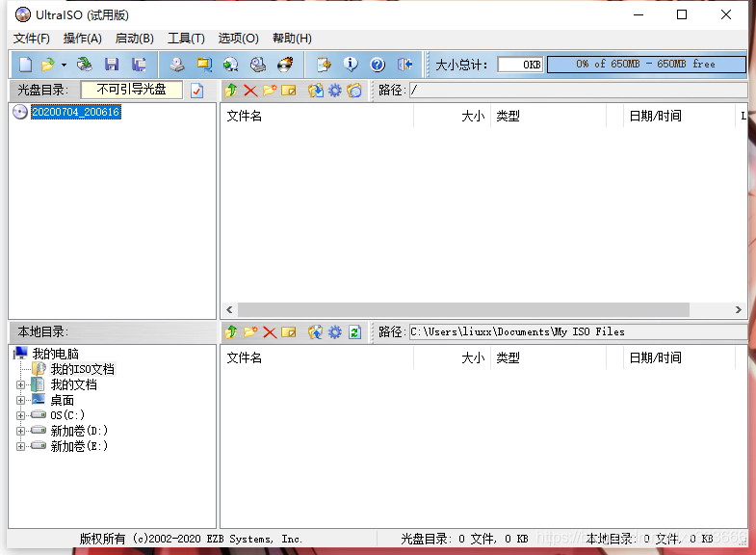Click the disc properties checkmark icon
The height and width of the screenshot is (555, 756).
click(x=197, y=91)
